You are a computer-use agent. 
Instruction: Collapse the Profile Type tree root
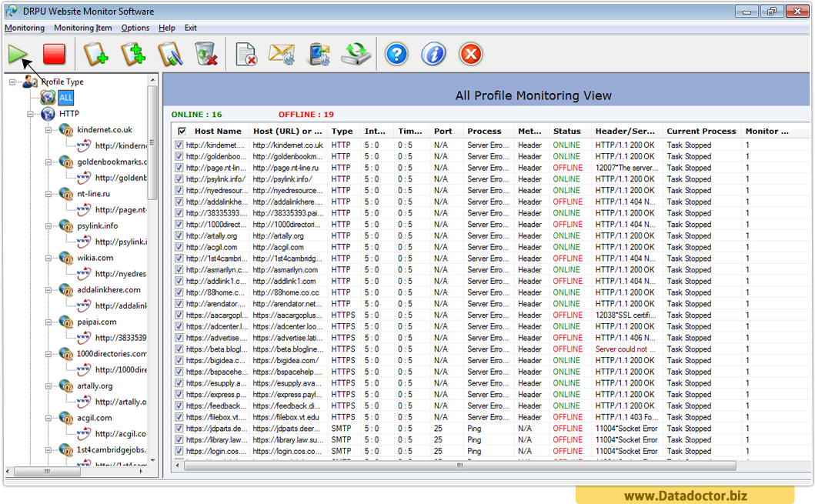(x=13, y=82)
